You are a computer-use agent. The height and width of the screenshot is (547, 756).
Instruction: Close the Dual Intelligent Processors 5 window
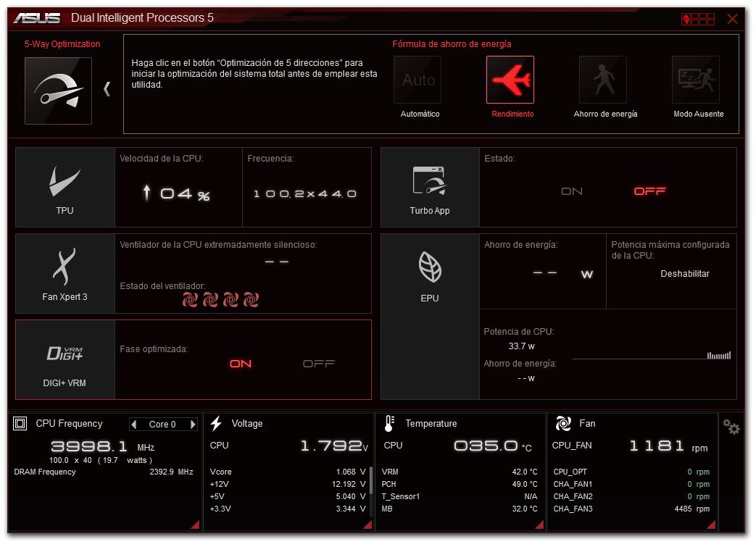point(732,19)
